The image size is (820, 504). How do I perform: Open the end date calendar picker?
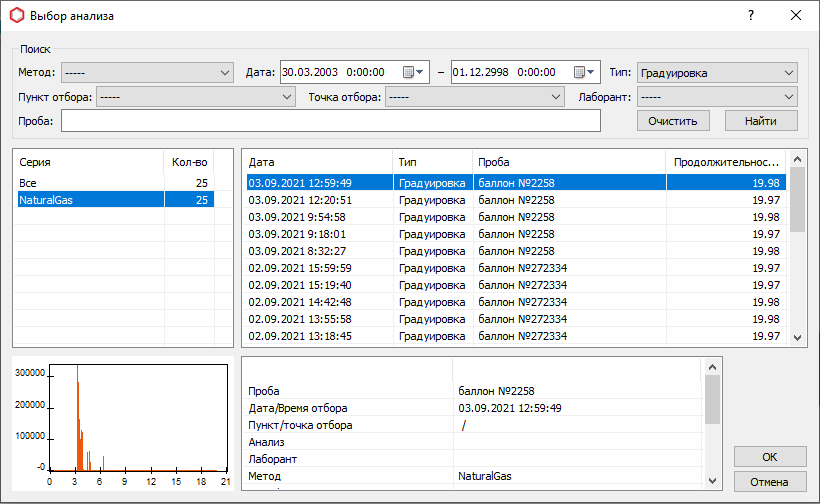[584, 73]
